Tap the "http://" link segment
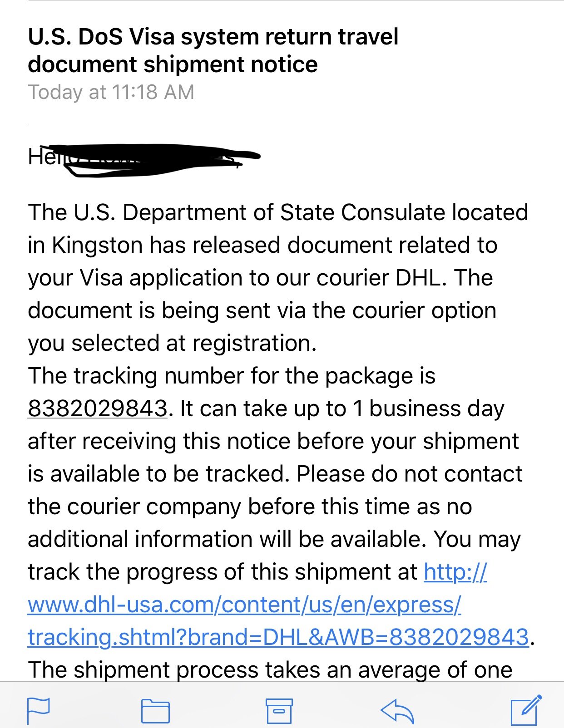564x728 pixels. (x=455, y=571)
